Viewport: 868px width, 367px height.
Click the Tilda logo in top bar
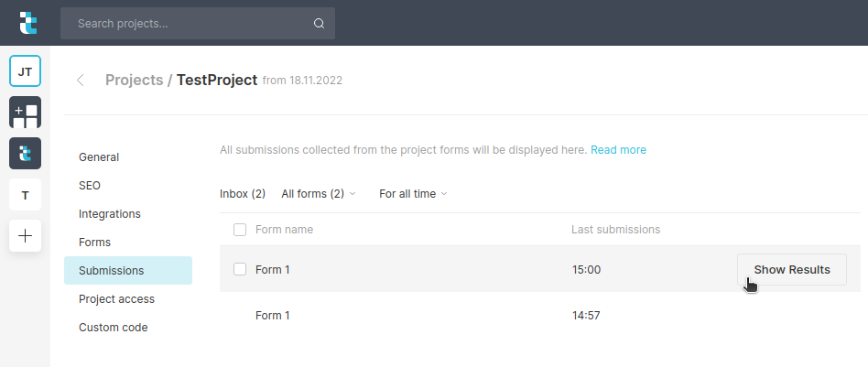pyautogui.click(x=28, y=23)
